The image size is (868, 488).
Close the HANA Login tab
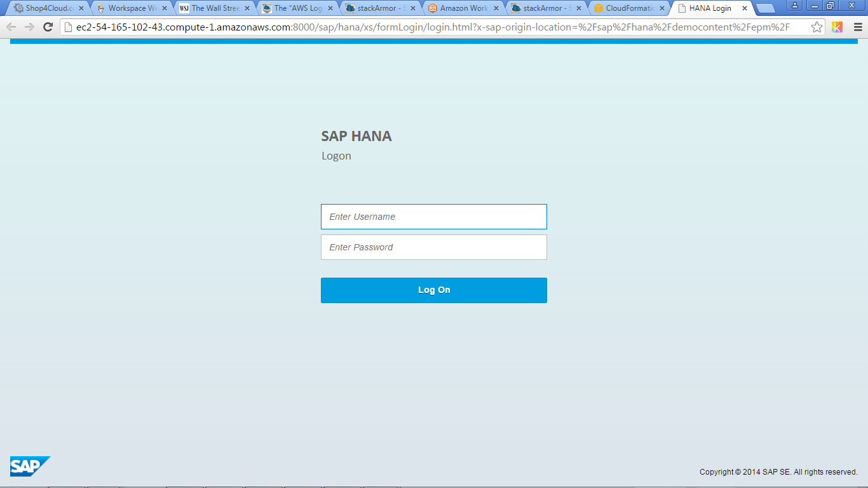tap(745, 8)
